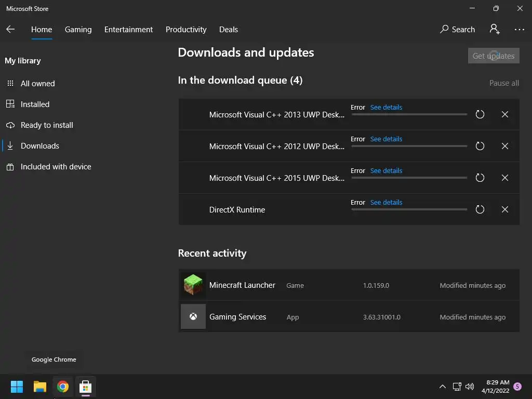The height and width of the screenshot is (399, 532).
Task: Click the Minecraft Launcher grass block icon
Action: 193,285
